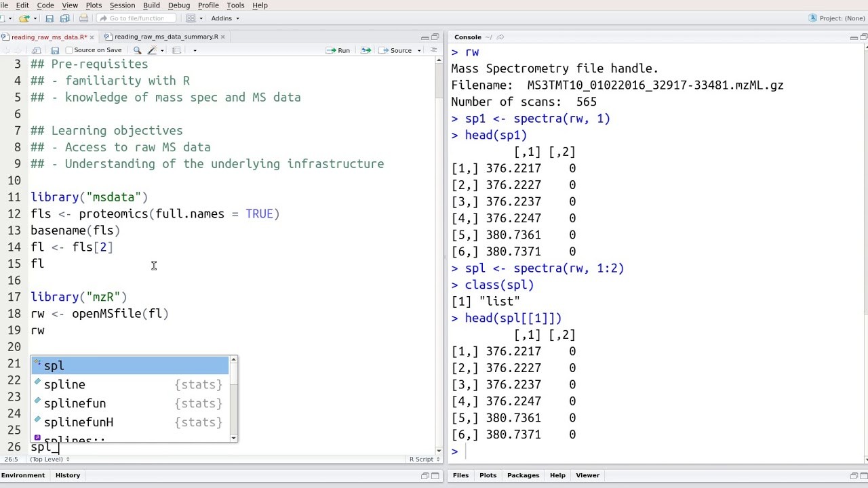This screenshot has width=868, height=488.
Task: Open the code tools magic wand menu
Action: [x=151, y=49]
